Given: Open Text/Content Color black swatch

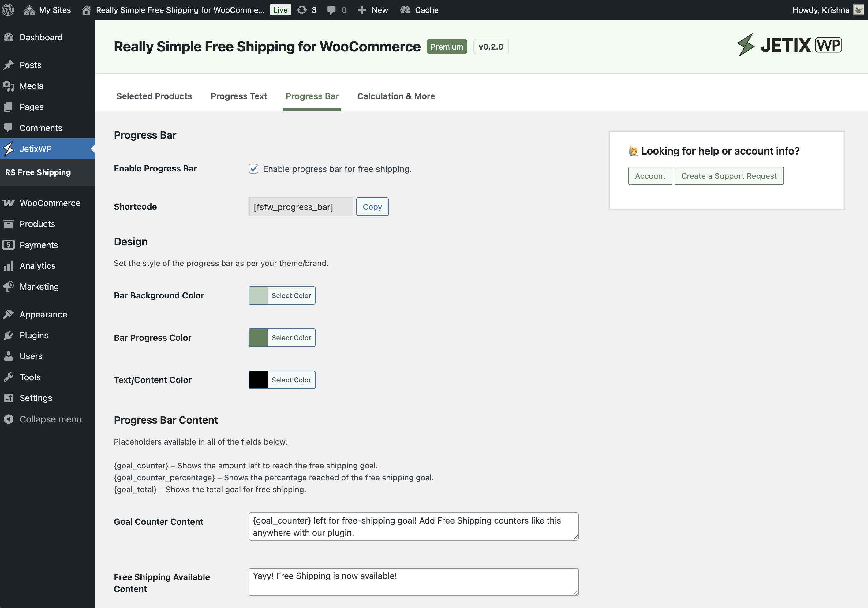Looking at the screenshot, I should click(x=258, y=380).
